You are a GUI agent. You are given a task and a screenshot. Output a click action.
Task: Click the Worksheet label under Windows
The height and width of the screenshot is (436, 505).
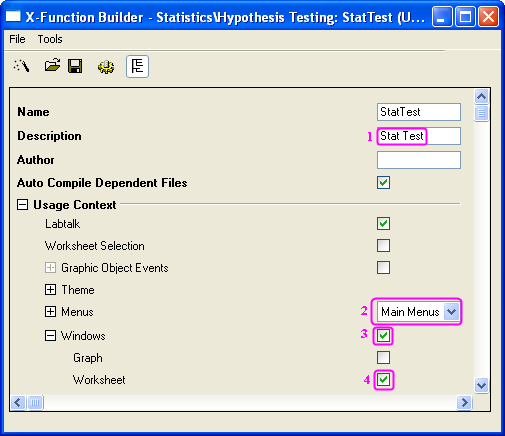[99, 380]
